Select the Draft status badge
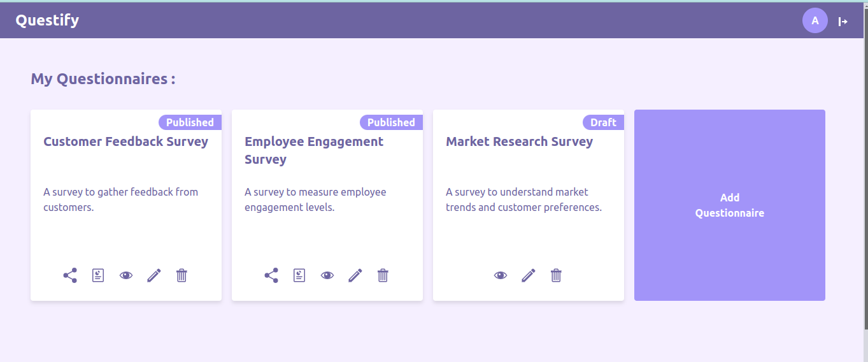868x362 pixels. tap(603, 122)
